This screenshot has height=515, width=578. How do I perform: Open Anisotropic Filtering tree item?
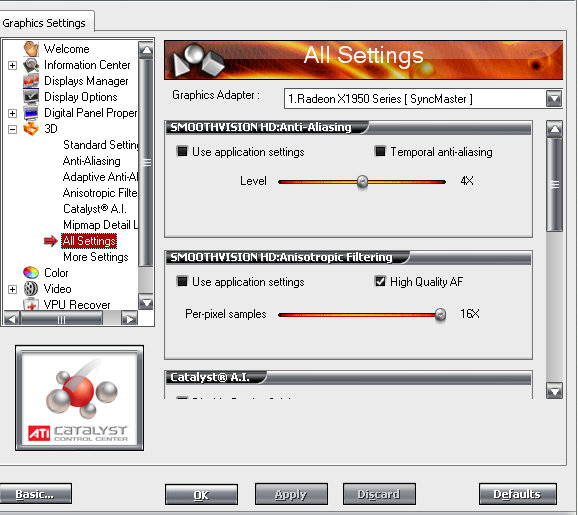[x=100, y=193]
